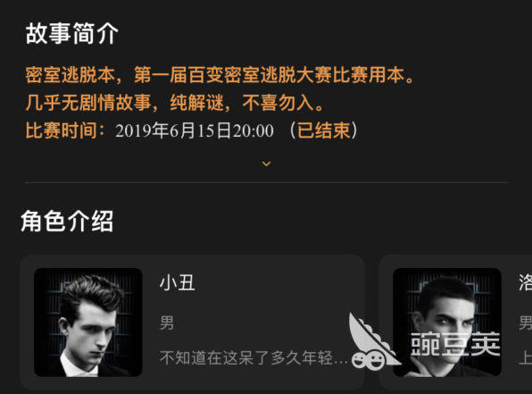
Task: Expand the story synopsis with the chevron
Action: point(266,163)
